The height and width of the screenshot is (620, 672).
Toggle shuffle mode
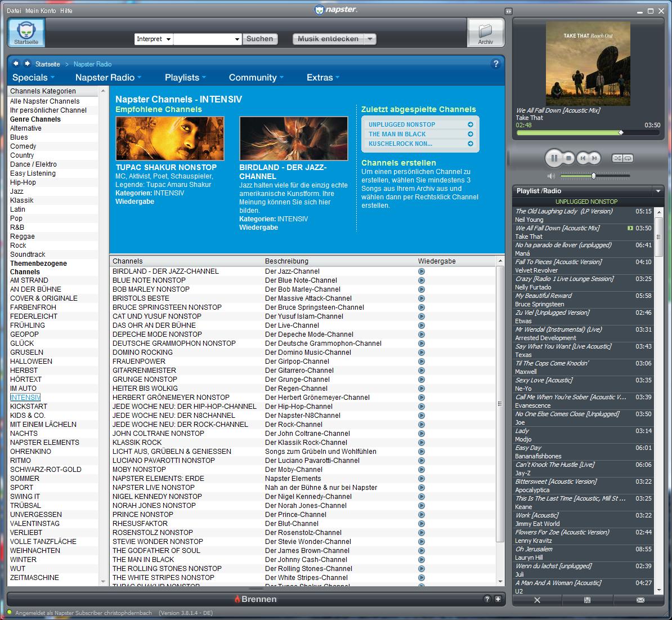pyautogui.click(x=617, y=158)
